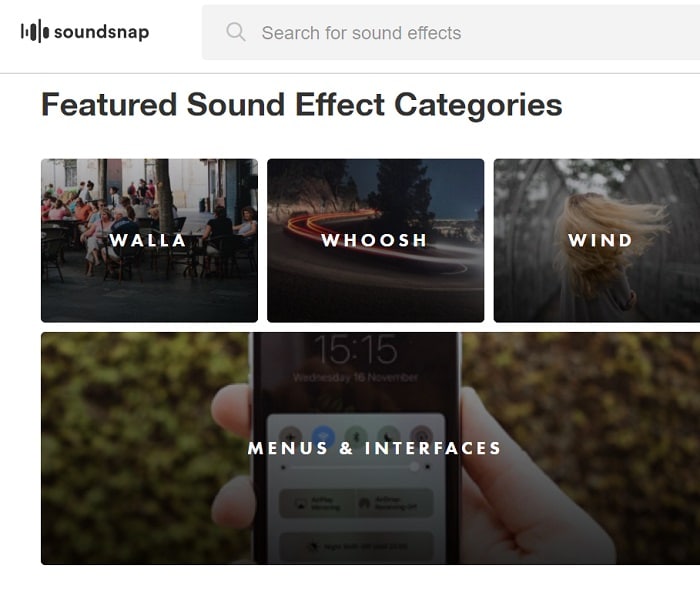Click the WIND label text
Image resolution: width=700 pixels, height=589 pixels.
[x=600, y=240]
